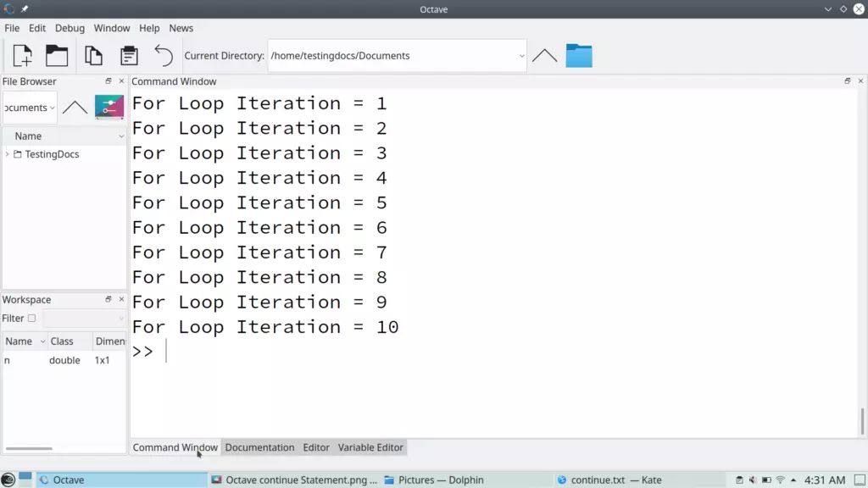Undock the Command Window widget
The image size is (868, 488).
[x=848, y=80]
